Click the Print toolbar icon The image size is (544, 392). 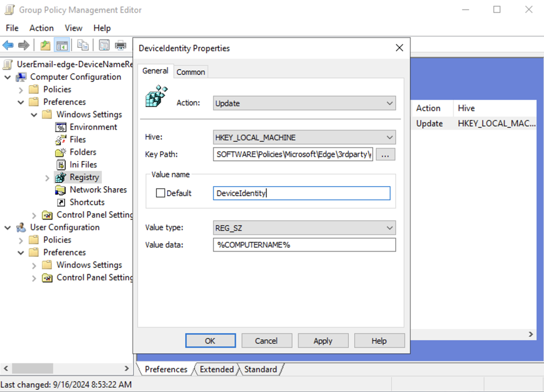[x=121, y=45]
